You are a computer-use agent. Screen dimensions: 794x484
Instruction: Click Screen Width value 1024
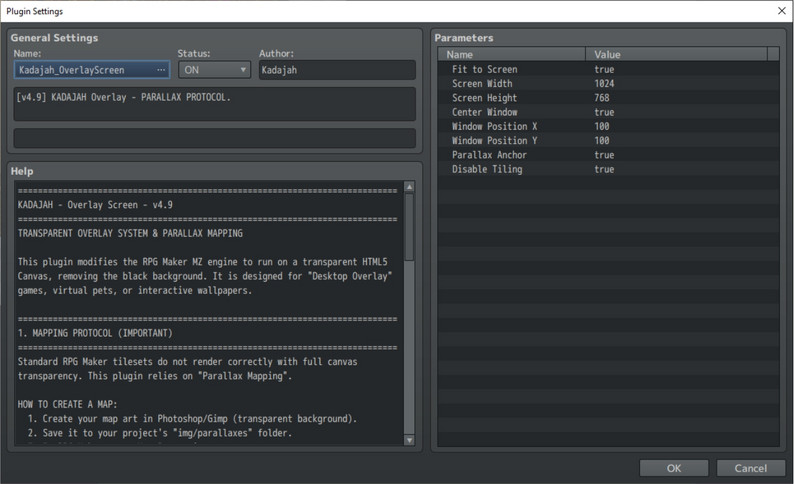(x=604, y=84)
